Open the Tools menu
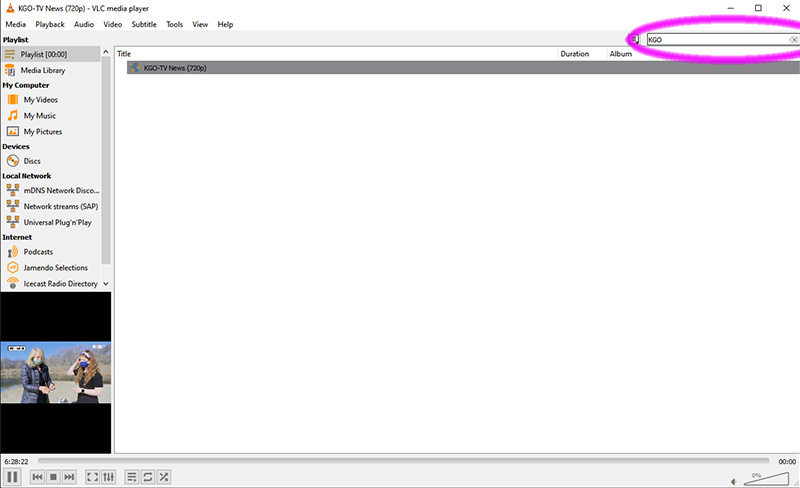The image size is (800, 488). coord(174,24)
